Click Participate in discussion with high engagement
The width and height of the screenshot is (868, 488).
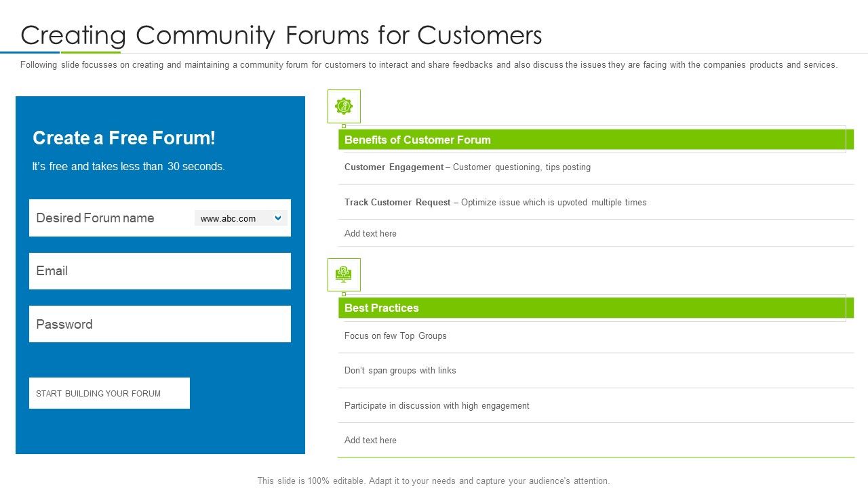point(437,405)
